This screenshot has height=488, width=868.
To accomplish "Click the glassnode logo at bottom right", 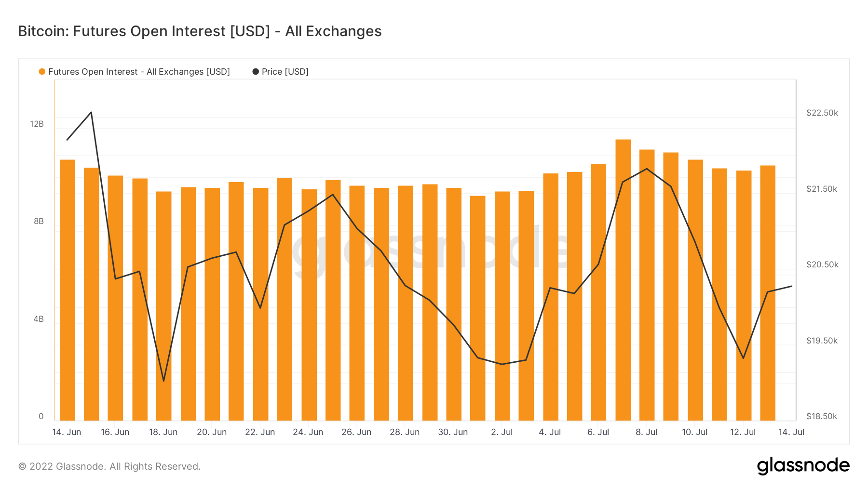I will (803, 466).
